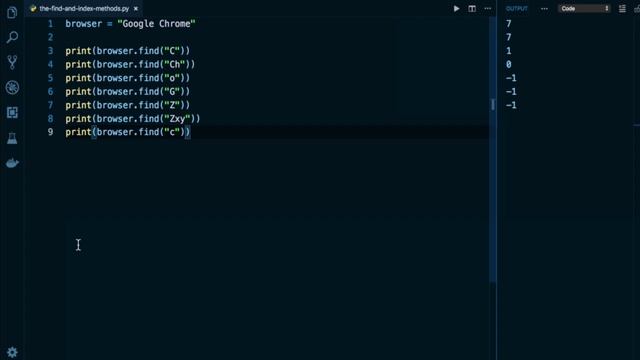Viewport: 640px width, 360px height.
Task: Click the code print(browser.find("Ch"))
Action: point(130,64)
